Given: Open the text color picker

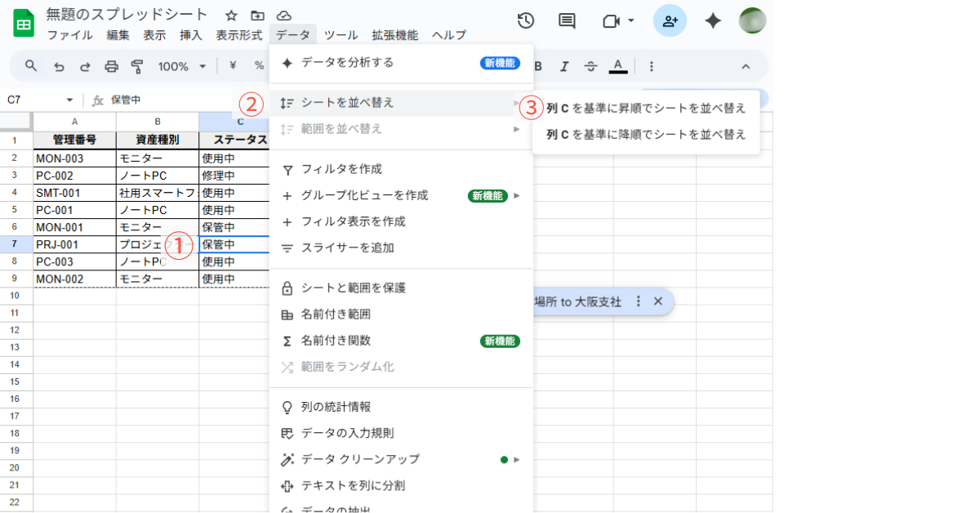Looking at the screenshot, I should point(618,66).
